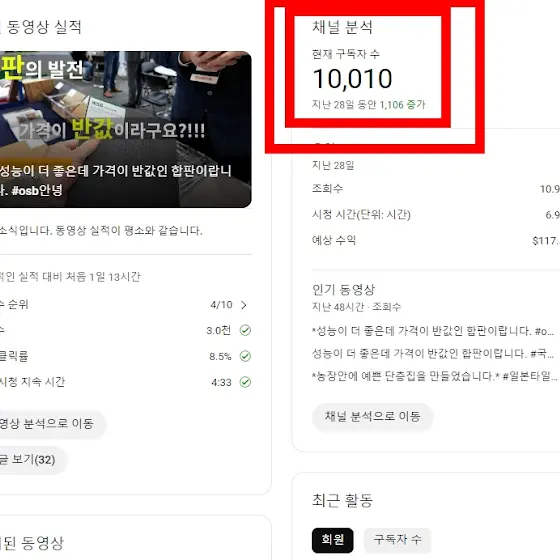
Task: Click the 시청 시간(단위: 시간) row
Action: pos(436,215)
